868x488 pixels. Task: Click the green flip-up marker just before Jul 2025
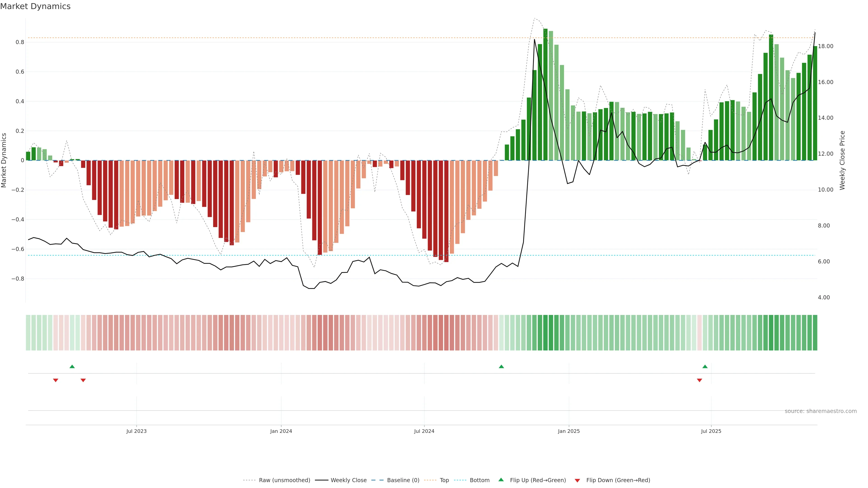coord(705,366)
